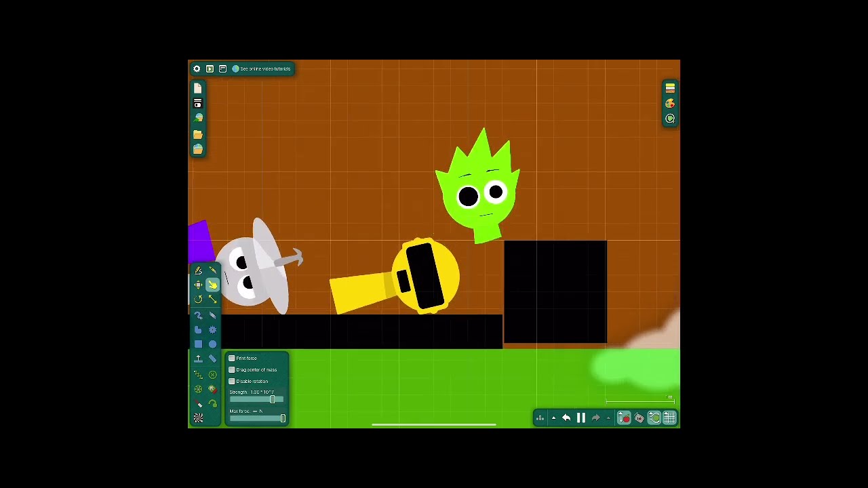This screenshot has height=488, width=868.
Task: Click the globe upload/share scene icon
Action: [x=197, y=118]
